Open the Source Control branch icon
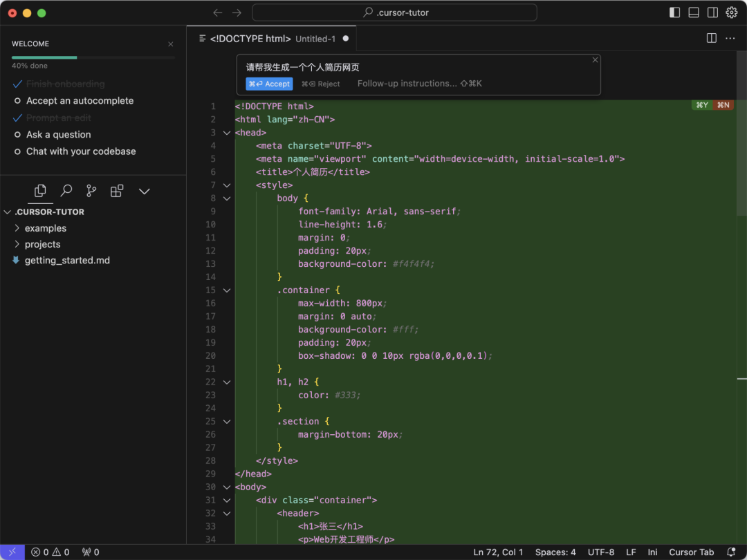 coord(91,191)
